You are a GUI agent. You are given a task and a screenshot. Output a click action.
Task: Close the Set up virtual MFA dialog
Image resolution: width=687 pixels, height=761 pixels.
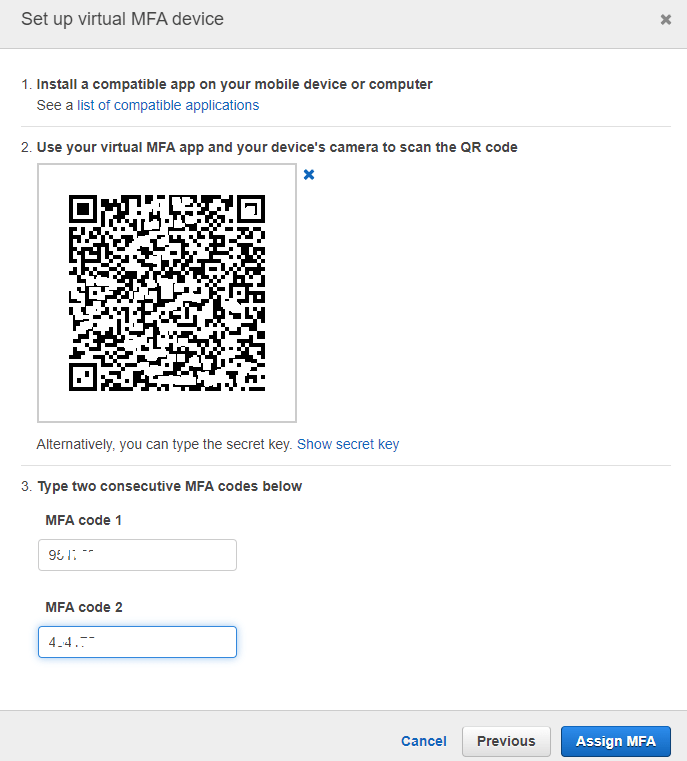coord(666,19)
